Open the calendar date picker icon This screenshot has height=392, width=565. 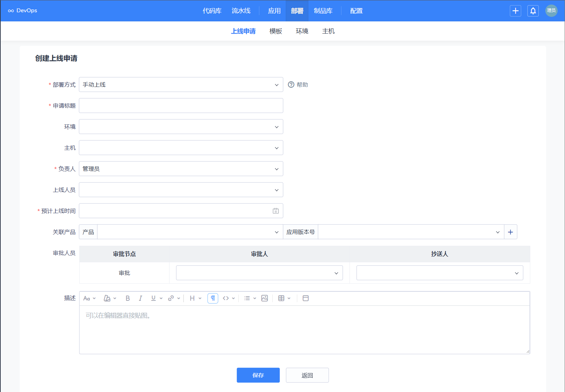click(276, 211)
